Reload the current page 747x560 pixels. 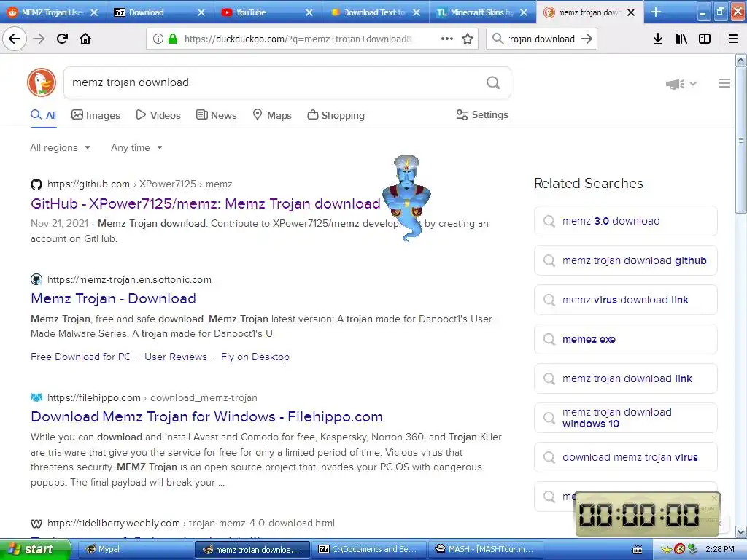click(62, 39)
